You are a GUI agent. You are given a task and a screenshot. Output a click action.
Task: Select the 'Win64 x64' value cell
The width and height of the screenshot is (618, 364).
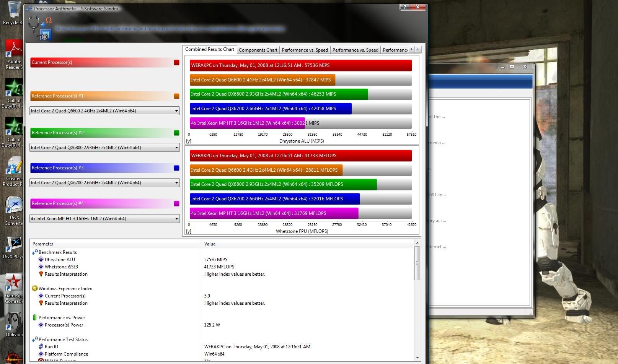tap(214, 354)
